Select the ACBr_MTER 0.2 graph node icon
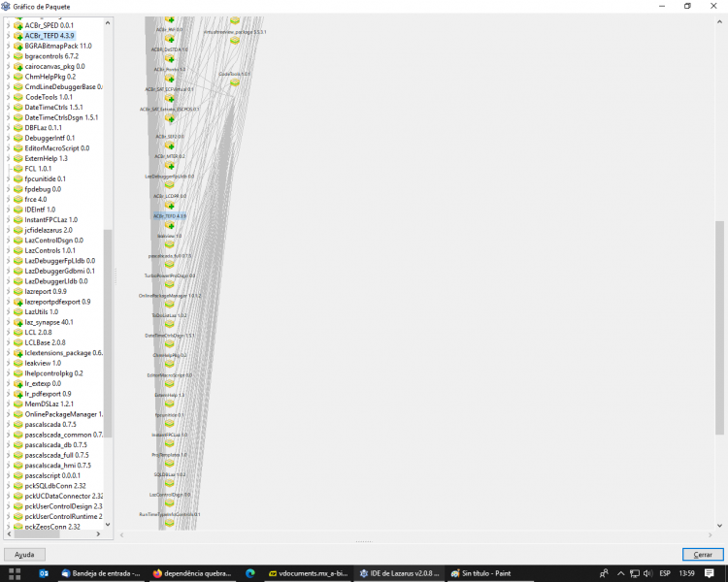 tap(170, 166)
